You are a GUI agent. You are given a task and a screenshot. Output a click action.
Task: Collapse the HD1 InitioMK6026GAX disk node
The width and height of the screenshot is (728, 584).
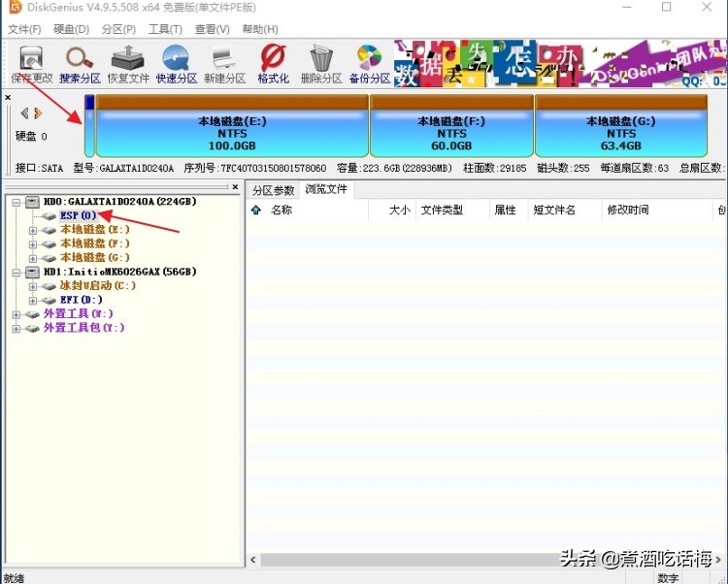pyautogui.click(x=16, y=273)
